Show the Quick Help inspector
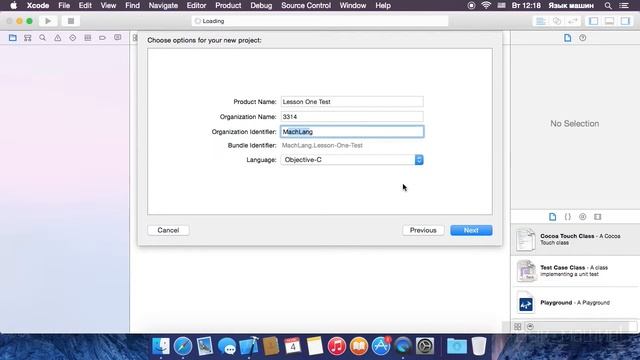The image size is (640, 360). (582, 38)
